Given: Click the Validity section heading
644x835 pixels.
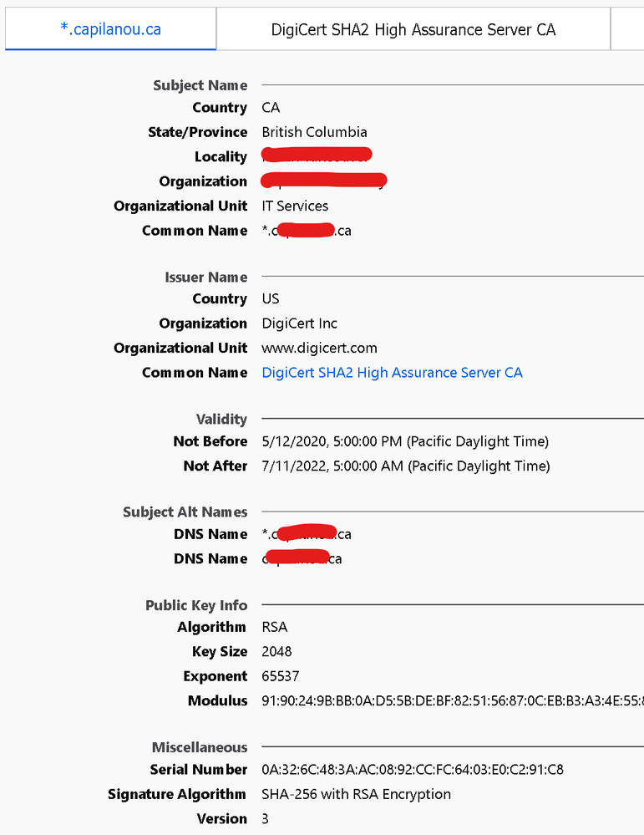Looking at the screenshot, I should tap(221, 419).
